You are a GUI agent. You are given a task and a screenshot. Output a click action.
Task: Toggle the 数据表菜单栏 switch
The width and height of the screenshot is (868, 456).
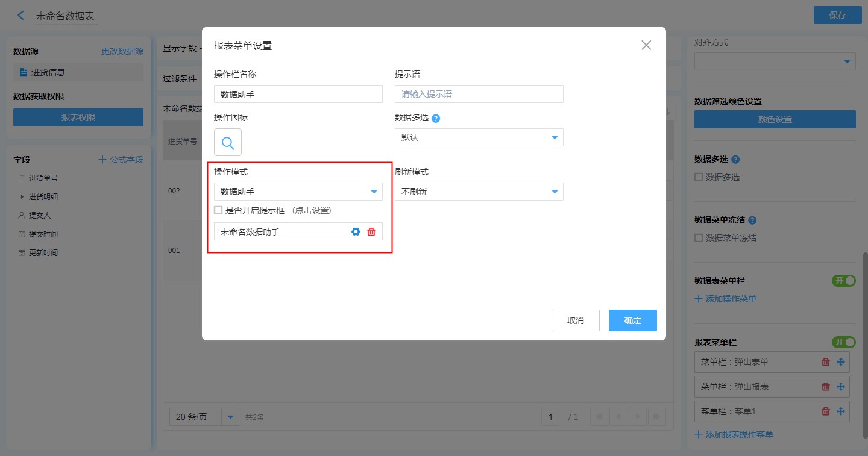[844, 281]
